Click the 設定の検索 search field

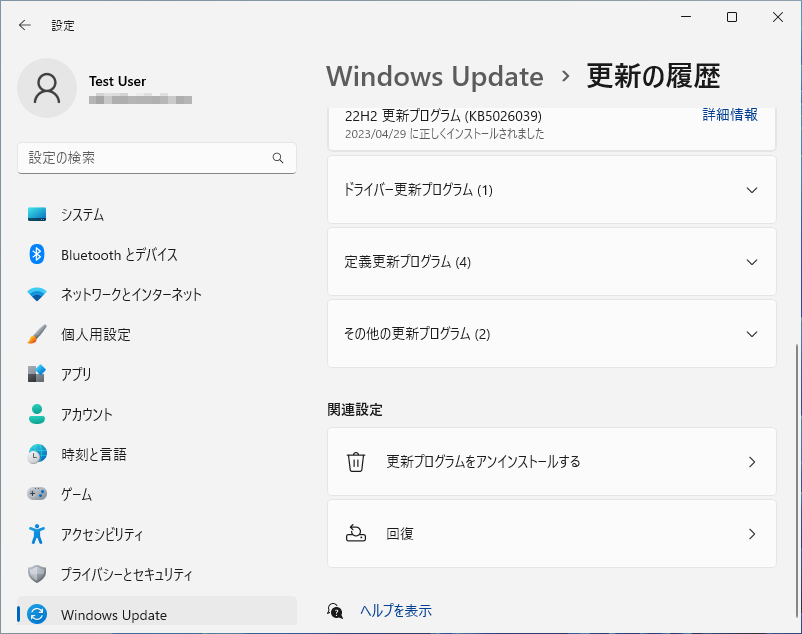157,158
